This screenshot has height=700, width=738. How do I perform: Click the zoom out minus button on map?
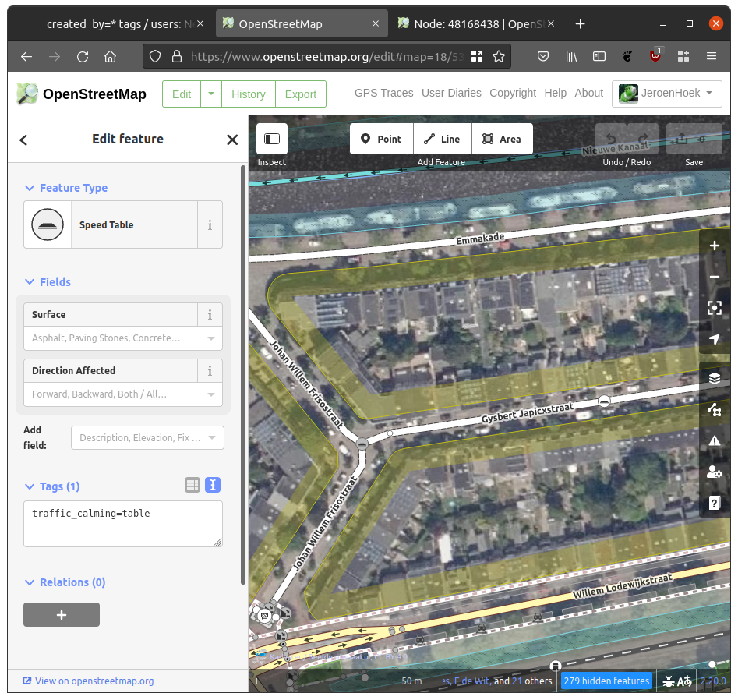[x=714, y=278]
